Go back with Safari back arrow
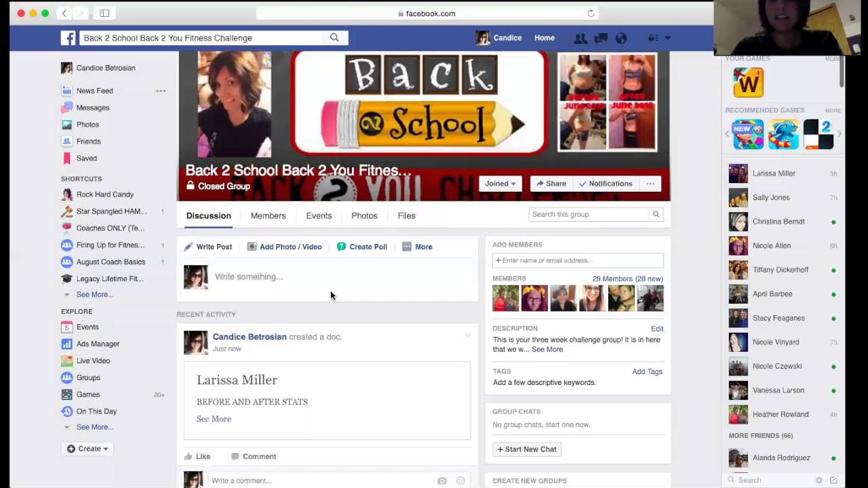Screen dimensions: 868x488 tap(64, 13)
